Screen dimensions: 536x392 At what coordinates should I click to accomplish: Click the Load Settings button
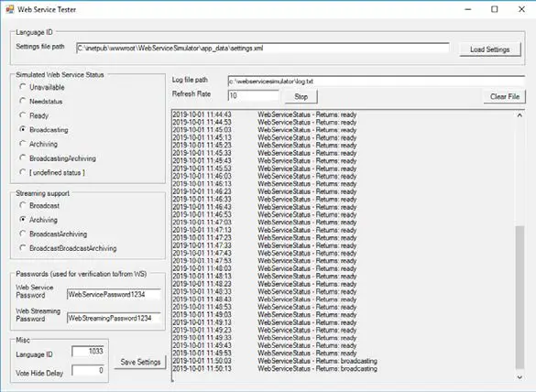(490, 49)
